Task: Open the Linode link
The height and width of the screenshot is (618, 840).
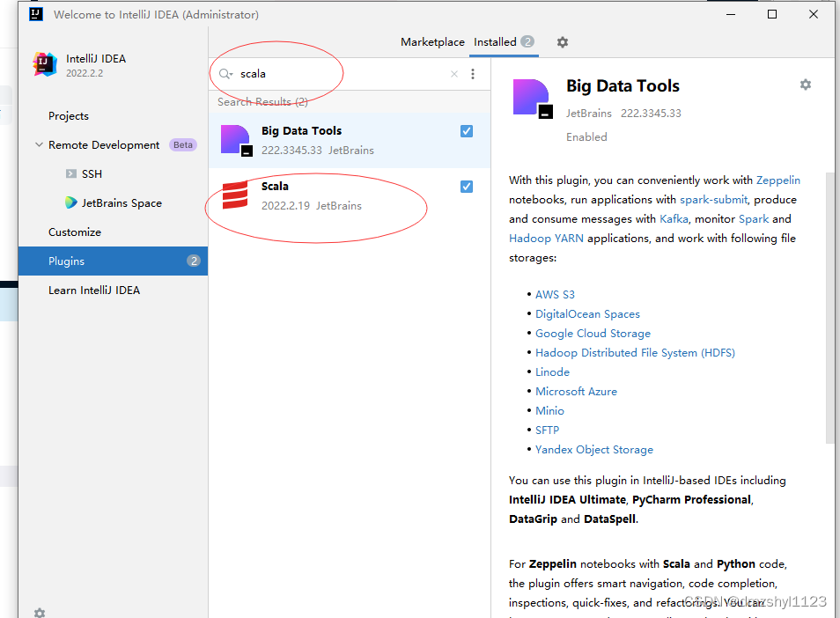Action: pyautogui.click(x=552, y=372)
